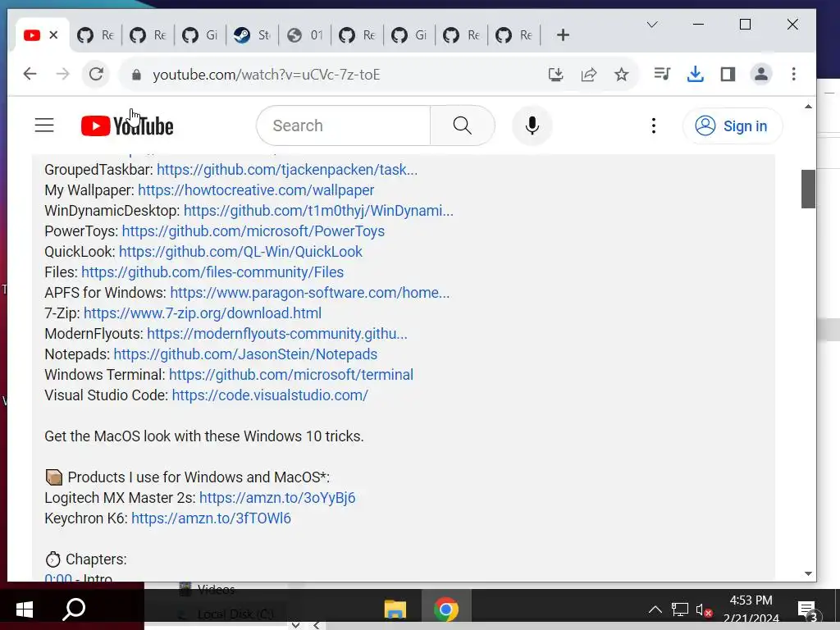This screenshot has width=840, height=630.
Task: Open Windows Start menu
Action: pyautogui.click(x=24, y=609)
